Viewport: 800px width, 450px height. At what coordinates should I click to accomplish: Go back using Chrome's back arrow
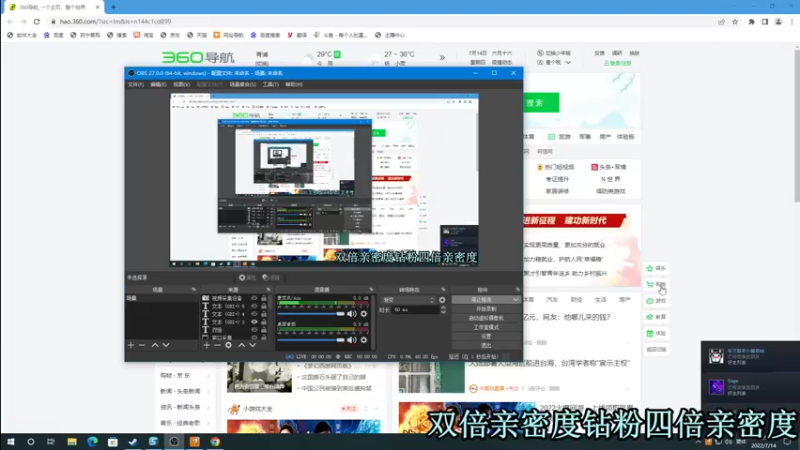[10, 22]
